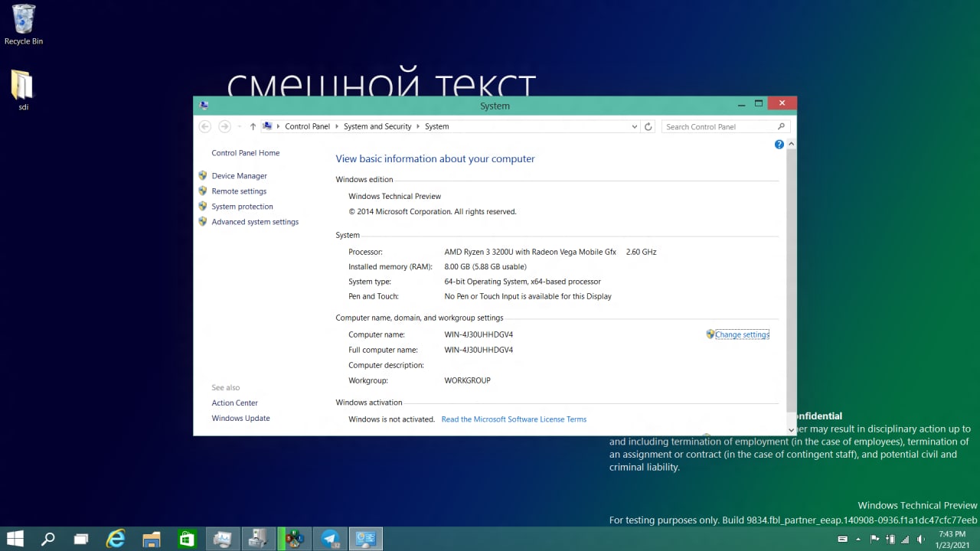Open File Explorer from taskbar
This screenshot has height=551, width=980.
pyautogui.click(x=152, y=539)
